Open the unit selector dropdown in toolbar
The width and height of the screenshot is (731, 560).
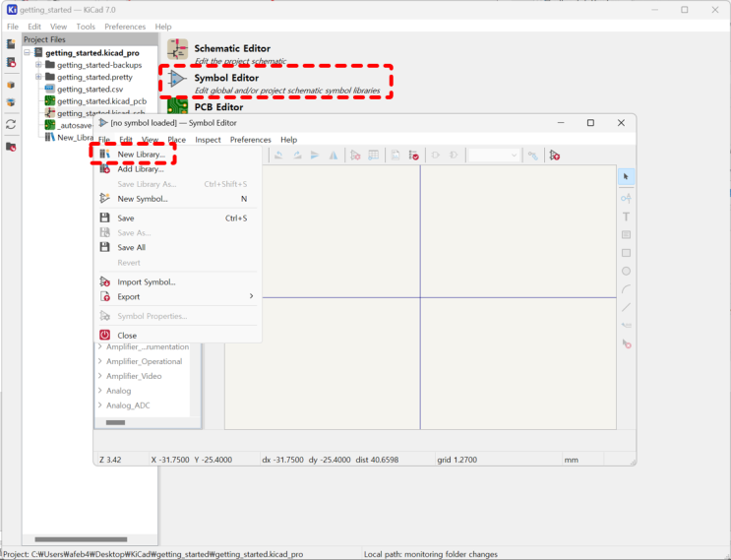494,156
